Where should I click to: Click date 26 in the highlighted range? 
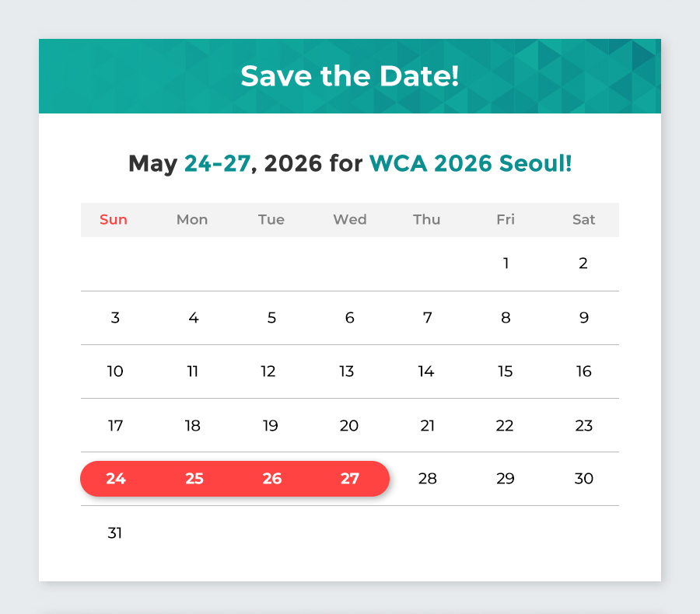pos(272,479)
